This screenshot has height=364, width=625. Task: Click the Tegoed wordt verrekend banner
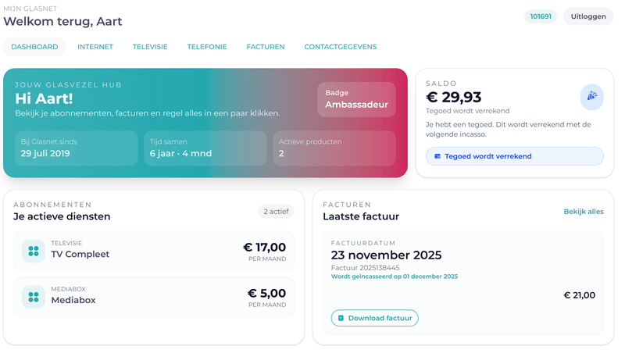tap(514, 156)
